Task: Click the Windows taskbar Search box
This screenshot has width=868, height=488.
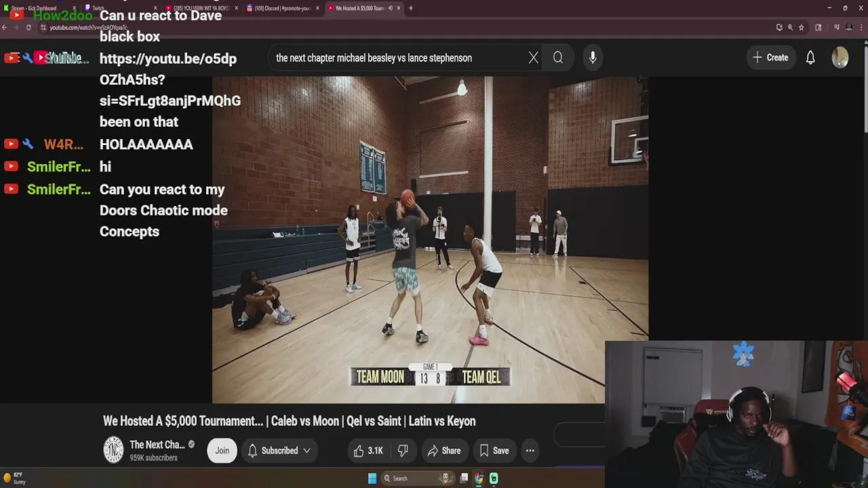Action: click(x=418, y=479)
